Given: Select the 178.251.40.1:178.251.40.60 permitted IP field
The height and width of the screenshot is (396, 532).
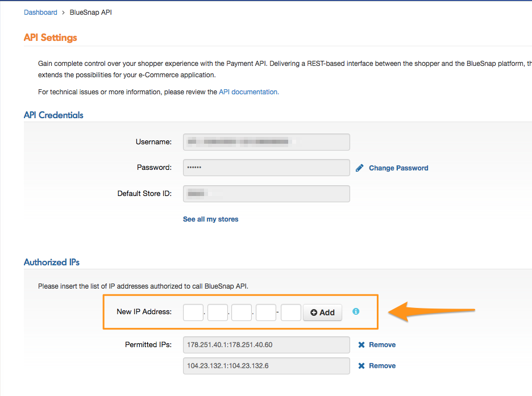Looking at the screenshot, I should [x=267, y=345].
